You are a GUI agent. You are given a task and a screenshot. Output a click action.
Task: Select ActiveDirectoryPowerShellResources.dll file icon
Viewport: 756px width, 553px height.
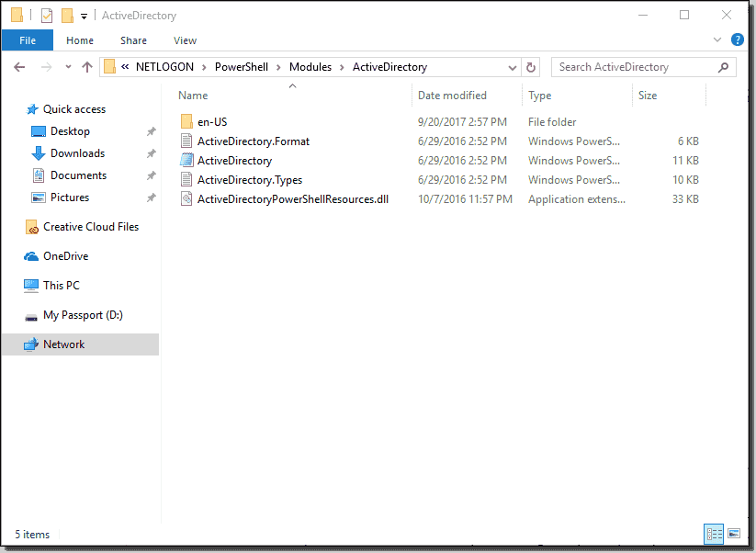(x=186, y=198)
